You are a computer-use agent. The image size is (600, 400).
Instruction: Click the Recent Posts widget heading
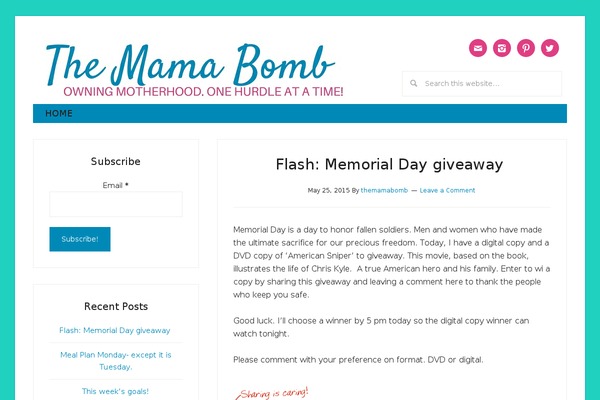(x=116, y=306)
